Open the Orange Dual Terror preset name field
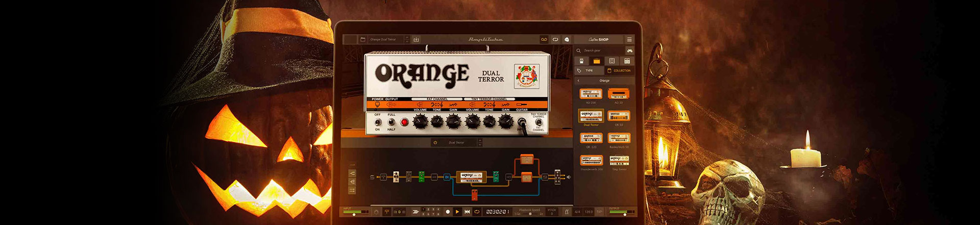980x225 pixels. [x=386, y=39]
